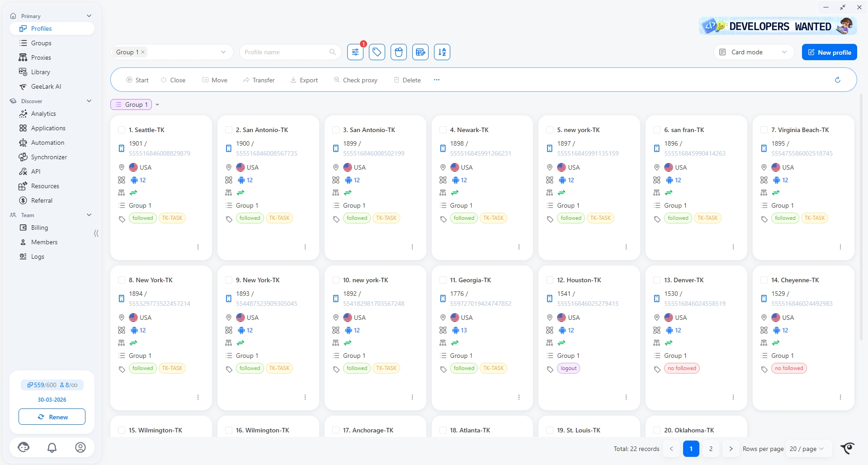Image resolution: width=868 pixels, height=465 pixels.
Task: Tick the san fran-TK profile checkbox
Action: [657, 130]
